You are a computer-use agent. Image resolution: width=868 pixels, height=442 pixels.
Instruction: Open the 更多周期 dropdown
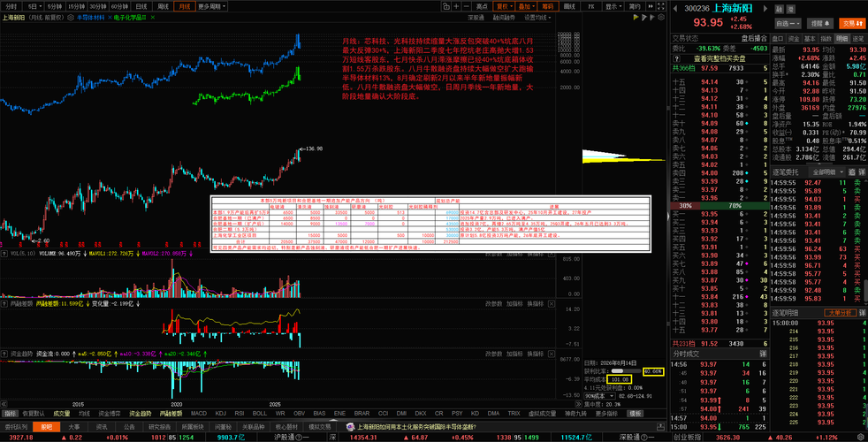(212, 7)
